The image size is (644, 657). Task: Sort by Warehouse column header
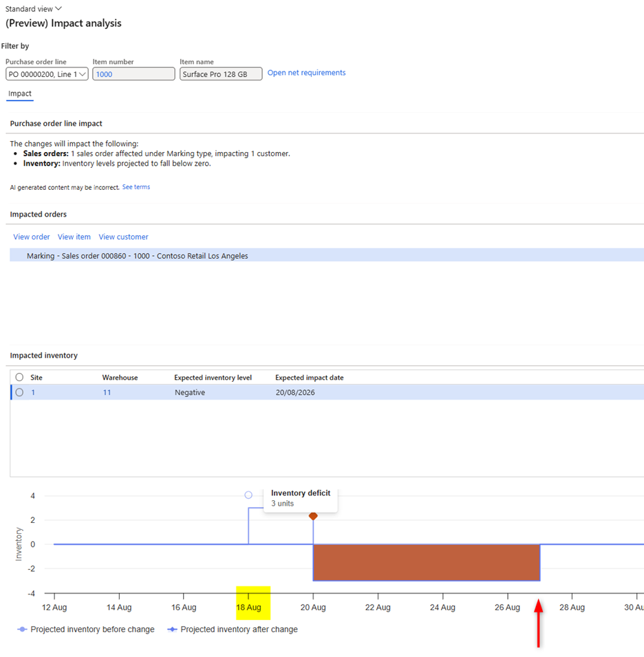(x=120, y=378)
